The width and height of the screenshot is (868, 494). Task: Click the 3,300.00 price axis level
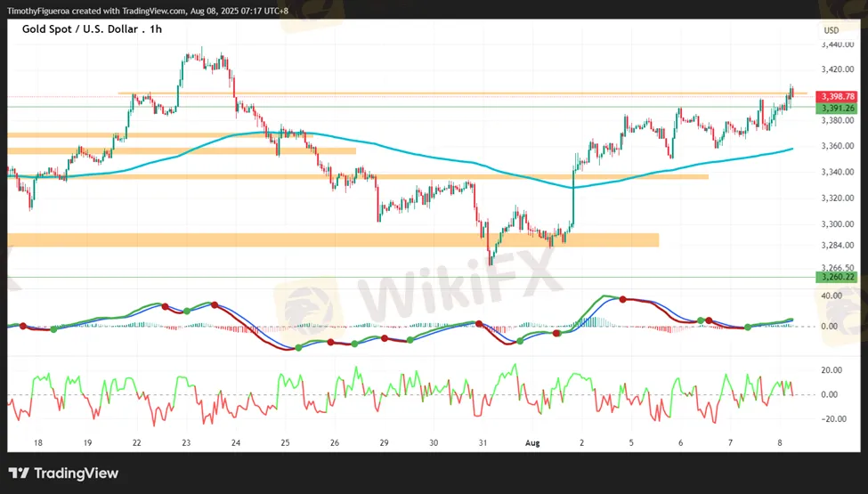(x=838, y=223)
